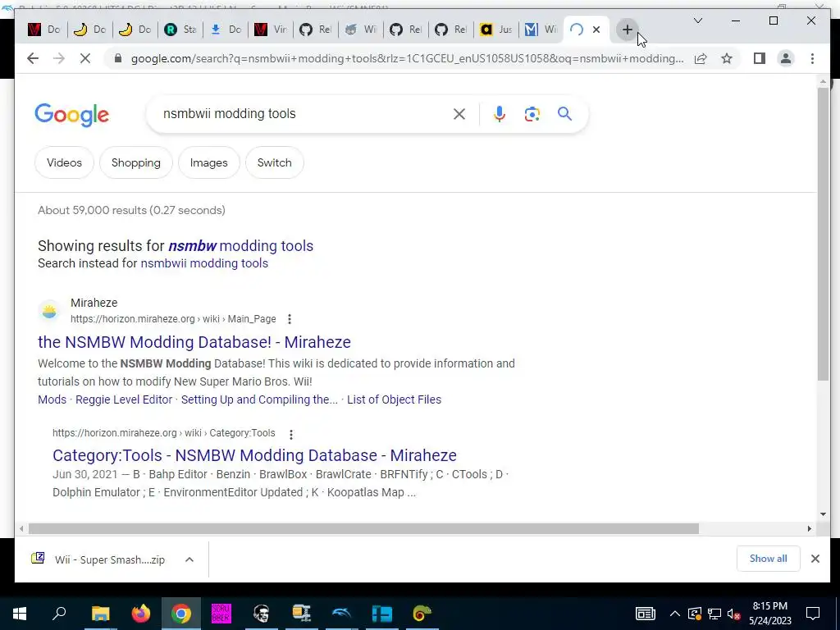
Task: Open Category:Tools NSMBW Modding Database result
Action: (254, 455)
